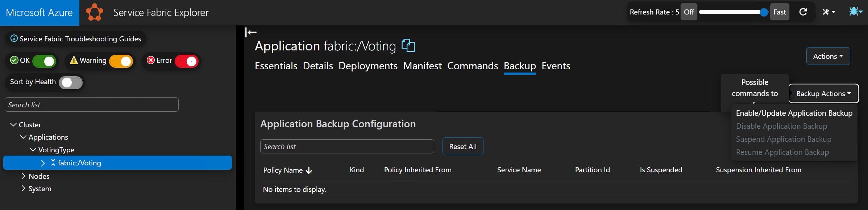868x210 pixels.
Task: Click the backup configuration search field
Action: click(347, 147)
